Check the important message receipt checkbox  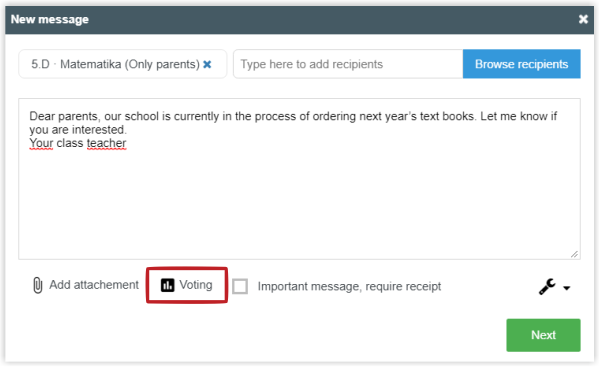pyautogui.click(x=240, y=287)
